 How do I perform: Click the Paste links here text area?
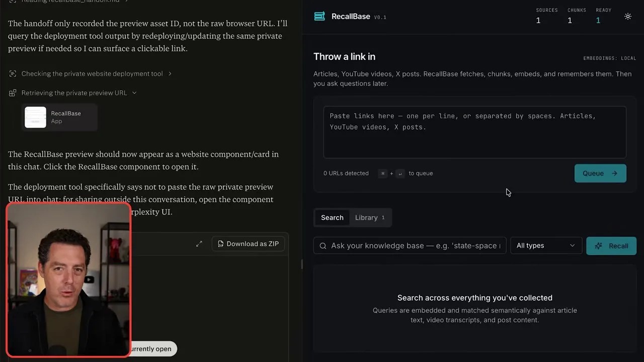474,132
